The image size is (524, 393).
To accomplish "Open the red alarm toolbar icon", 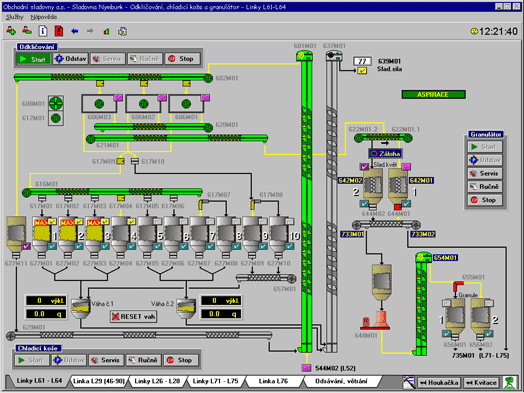I will [59, 31].
